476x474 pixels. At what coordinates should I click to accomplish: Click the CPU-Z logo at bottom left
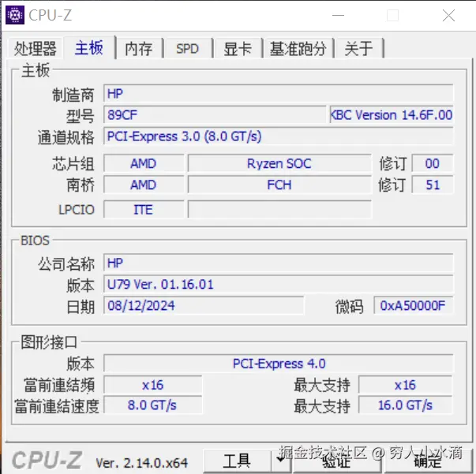pos(47,460)
